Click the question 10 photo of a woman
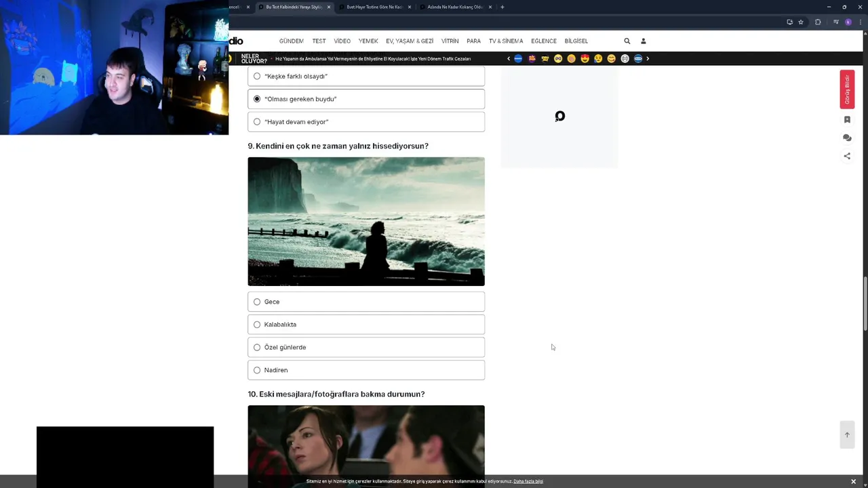 (x=366, y=447)
